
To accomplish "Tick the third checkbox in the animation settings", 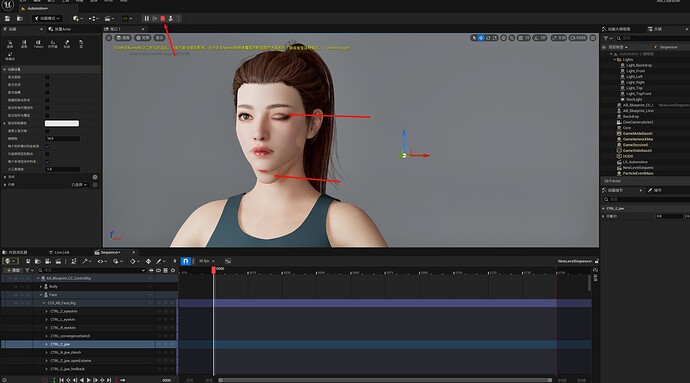I will click(47, 92).
